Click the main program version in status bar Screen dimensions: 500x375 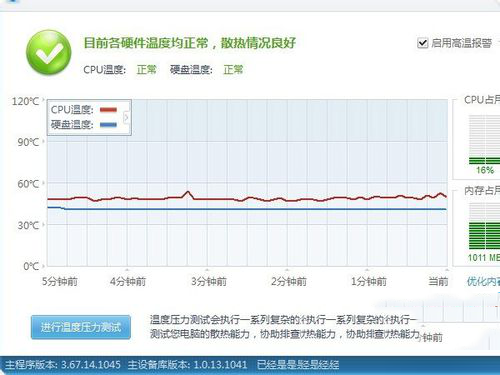click(x=63, y=365)
